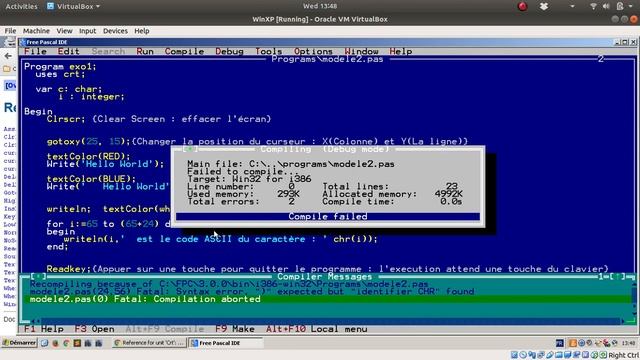Open the Compile menu
Image resolution: width=640 pixels, height=360 pixels.
tap(184, 51)
